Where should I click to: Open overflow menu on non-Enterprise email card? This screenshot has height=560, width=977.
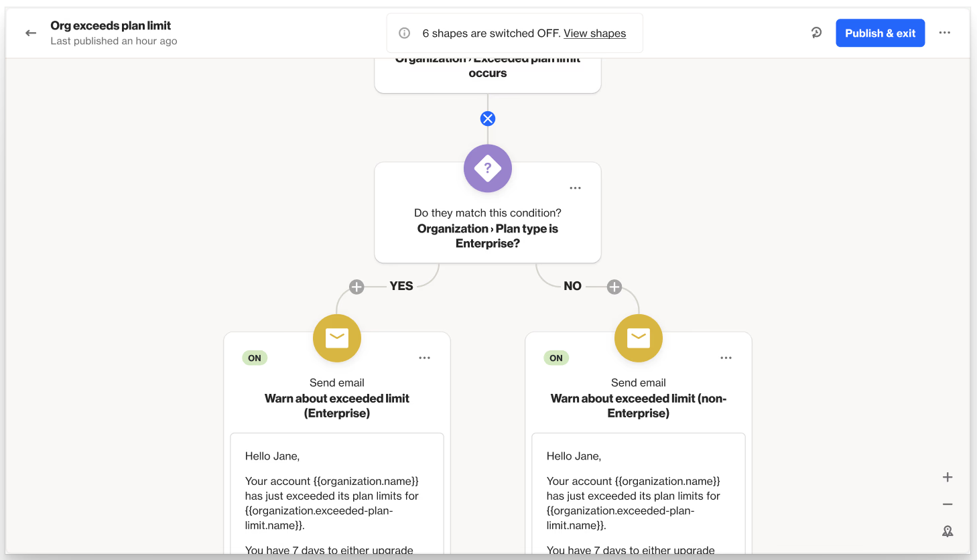click(x=726, y=358)
